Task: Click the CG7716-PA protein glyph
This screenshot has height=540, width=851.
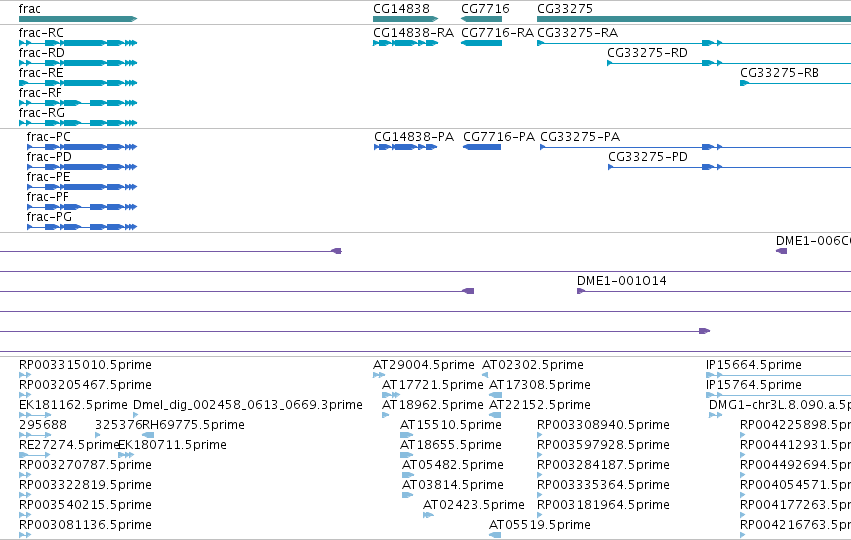Action: pos(482,147)
